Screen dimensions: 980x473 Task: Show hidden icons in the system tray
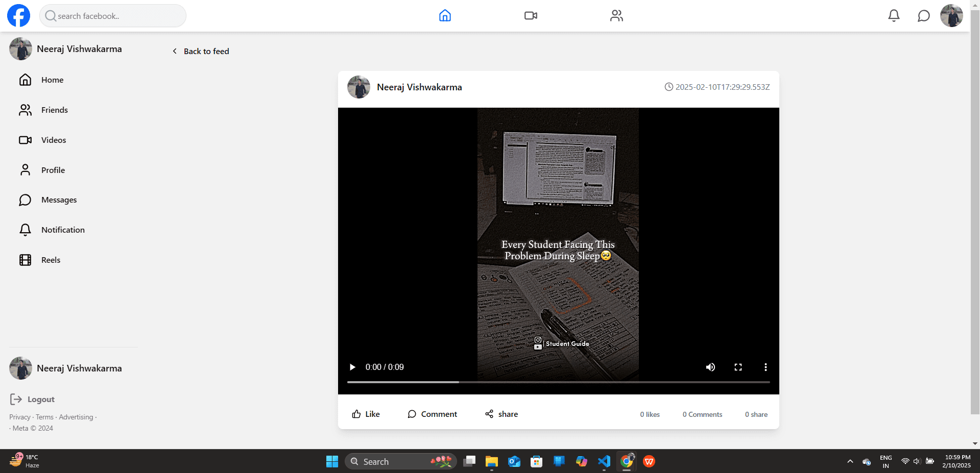tap(850, 461)
